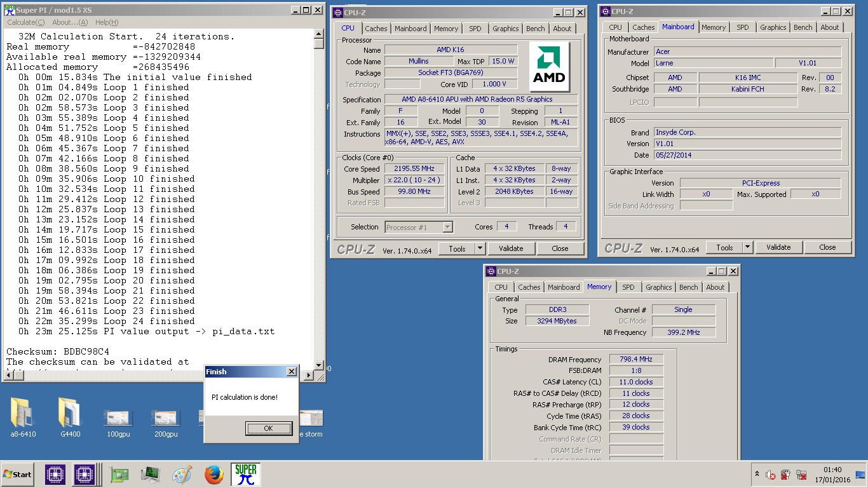Open the Calculate menu in Super PI
Viewport: 868px width, 488px height.
point(25,22)
